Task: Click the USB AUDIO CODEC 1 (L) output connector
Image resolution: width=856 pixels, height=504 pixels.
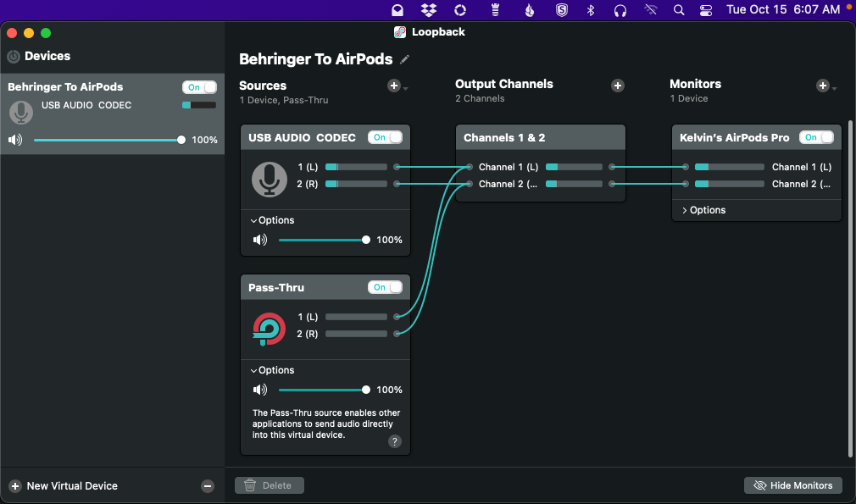Action: [397, 167]
